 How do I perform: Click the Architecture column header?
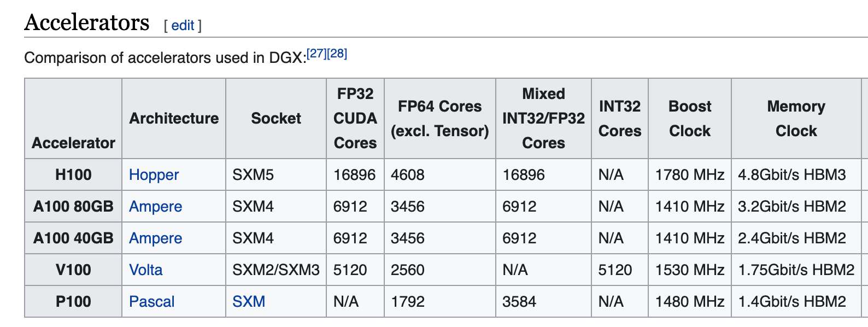point(174,119)
